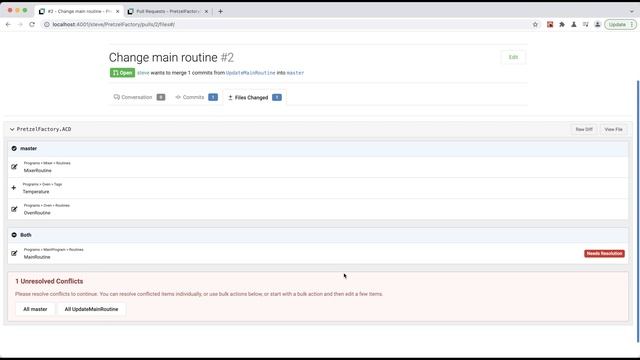Collapse the master changes group
The height and width of the screenshot is (360, 640).
pyautogui.click(x=14, y=149)
